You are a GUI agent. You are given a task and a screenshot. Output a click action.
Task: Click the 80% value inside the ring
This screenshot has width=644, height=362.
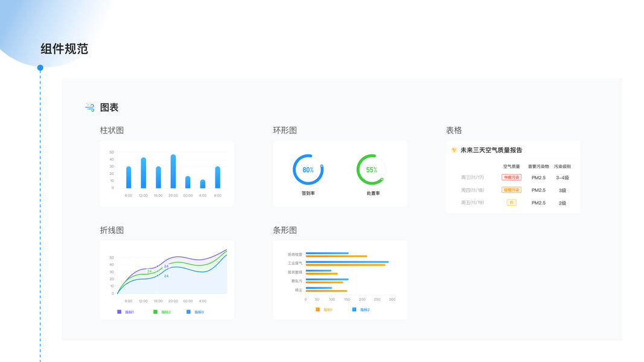pos(308,170)
